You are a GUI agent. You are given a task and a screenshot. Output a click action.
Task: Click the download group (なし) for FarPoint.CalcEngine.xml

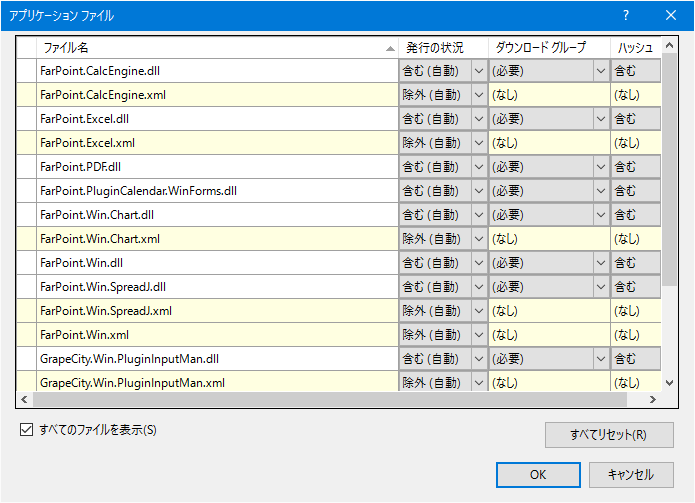tap(550, 95)
